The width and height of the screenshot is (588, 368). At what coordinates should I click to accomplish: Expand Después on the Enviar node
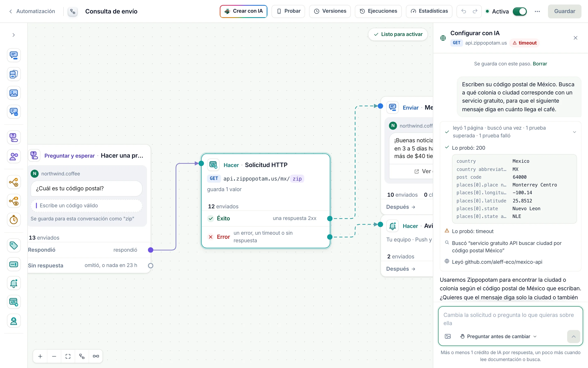pyautogui.click(x=401, y=207)
